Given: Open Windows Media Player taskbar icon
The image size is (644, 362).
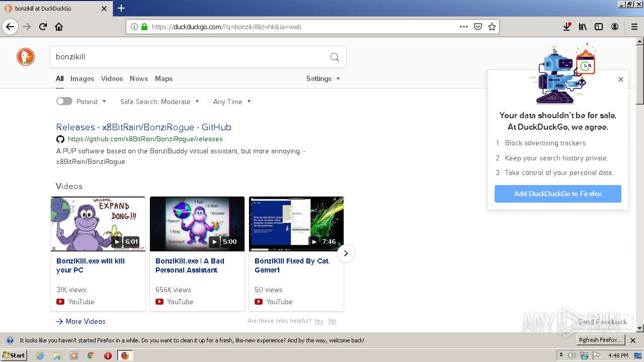Looking at the screenshot, I should [74, 355].
